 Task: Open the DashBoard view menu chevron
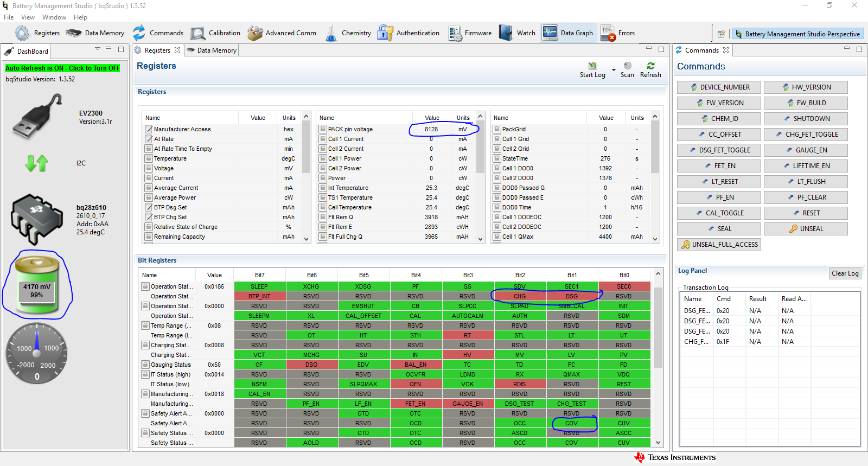pyautogui.click(x=98, y=49)
